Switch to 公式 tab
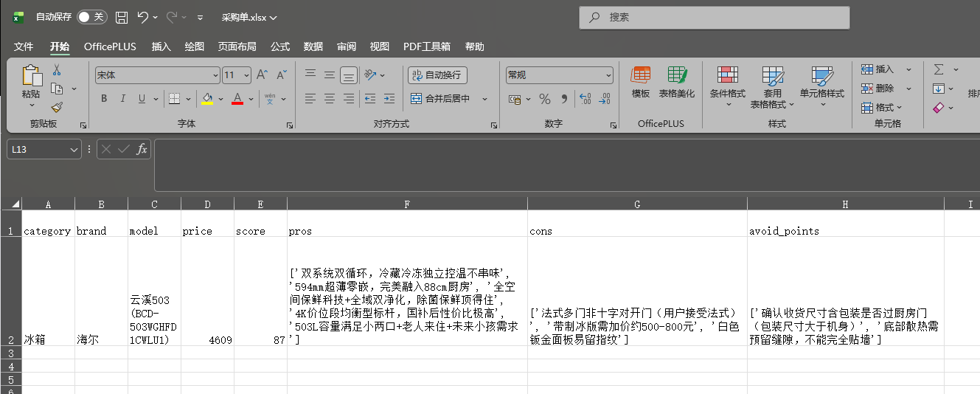This screenshot has height=394, width=980. 280,46
